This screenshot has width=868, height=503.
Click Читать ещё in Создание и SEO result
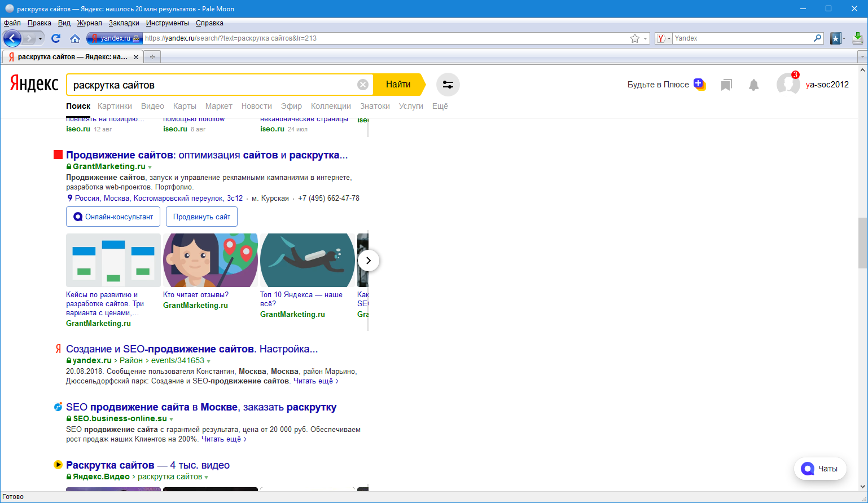coord(316,381)
